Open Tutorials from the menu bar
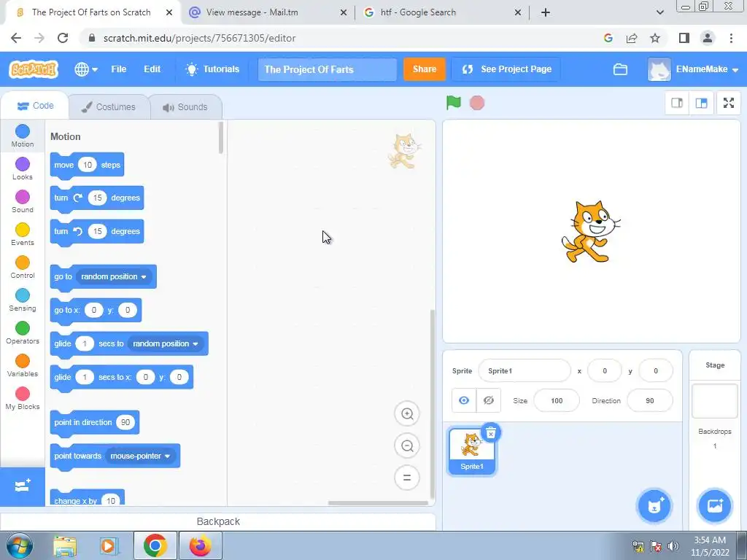 click(212, 69)
